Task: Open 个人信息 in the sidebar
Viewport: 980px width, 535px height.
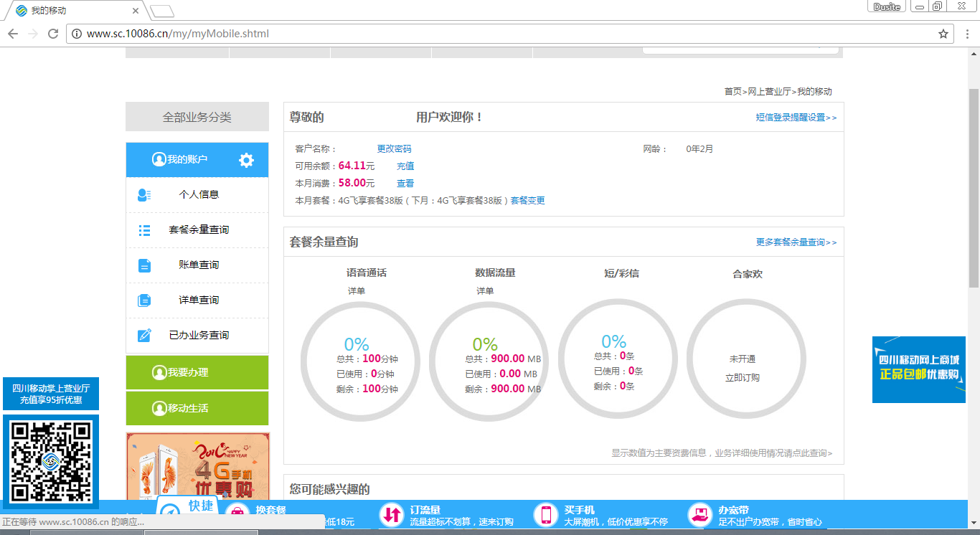Action: [x=197, y=195]
